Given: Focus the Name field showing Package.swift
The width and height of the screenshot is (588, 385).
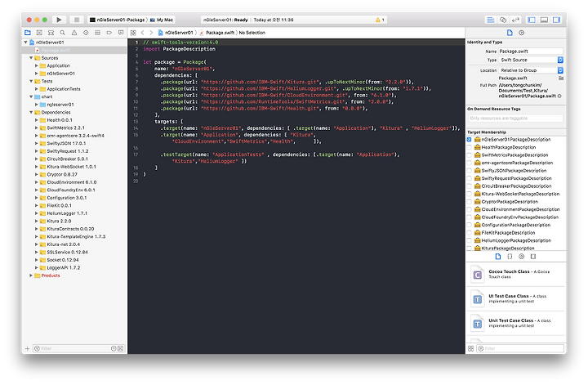Looking at the screenshot, I should 531,51.
